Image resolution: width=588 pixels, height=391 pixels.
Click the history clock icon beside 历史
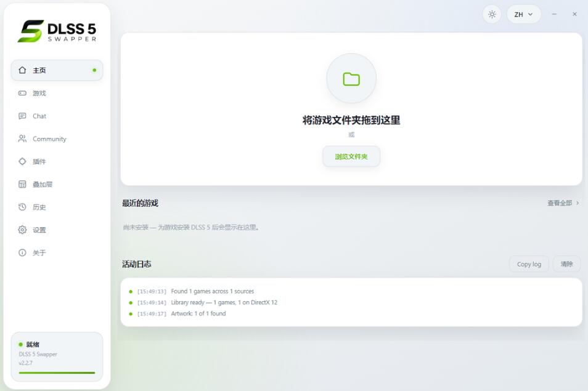[23, 207]
